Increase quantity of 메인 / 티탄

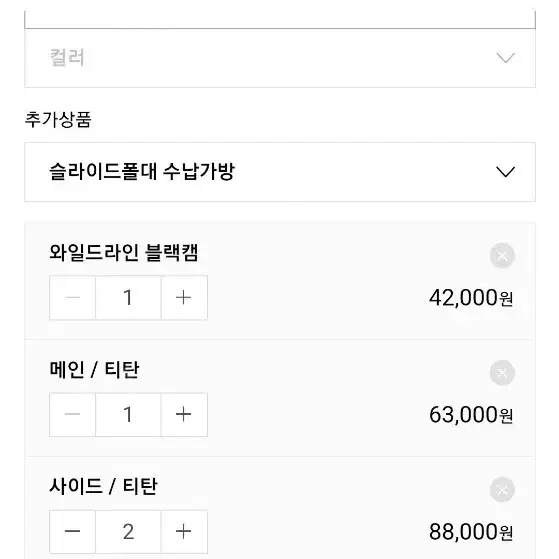tap(184, 415)
